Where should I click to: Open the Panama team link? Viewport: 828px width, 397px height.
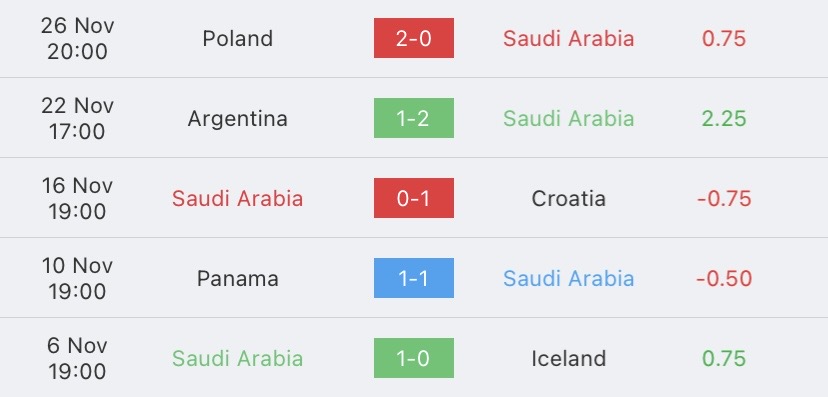238,278
